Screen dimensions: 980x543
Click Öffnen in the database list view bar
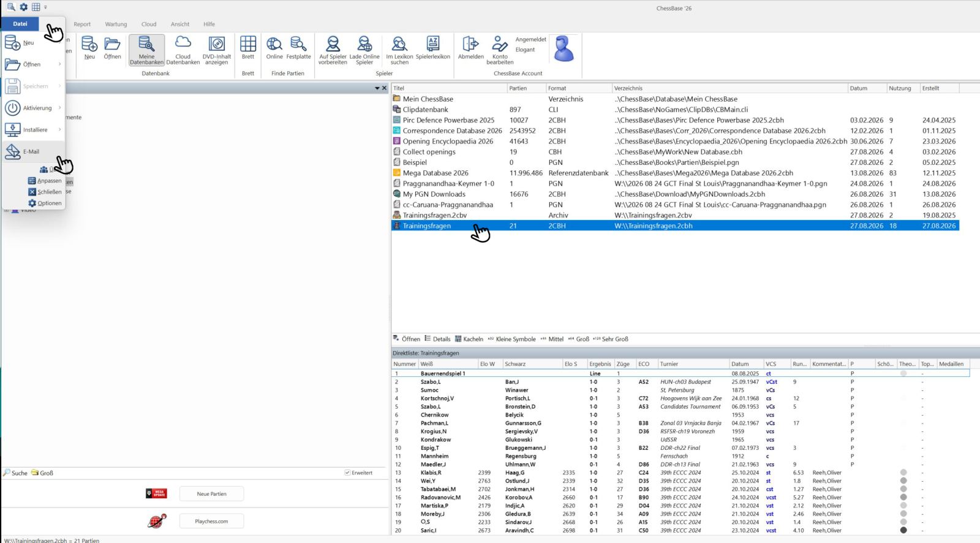(x=407, y=339)
